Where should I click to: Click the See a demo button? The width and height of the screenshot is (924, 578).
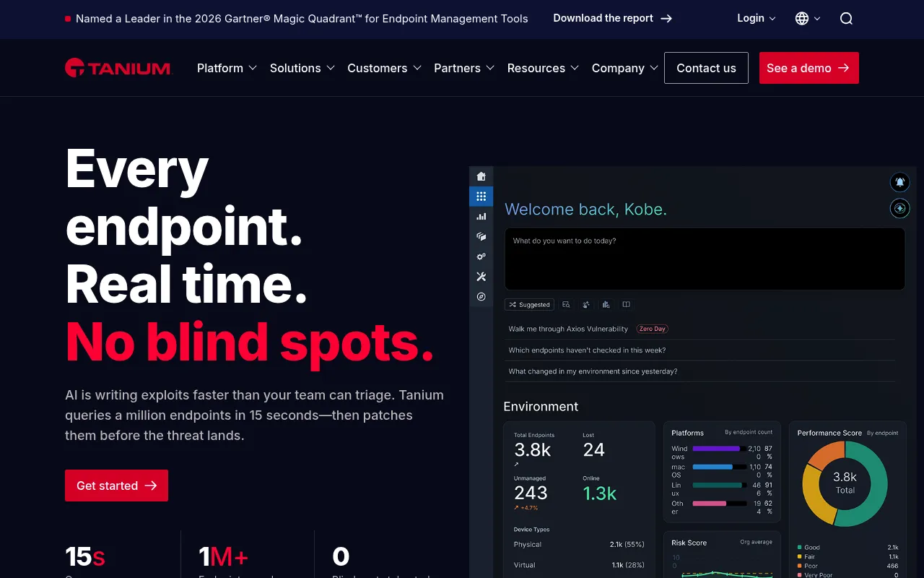coord(809,68)
